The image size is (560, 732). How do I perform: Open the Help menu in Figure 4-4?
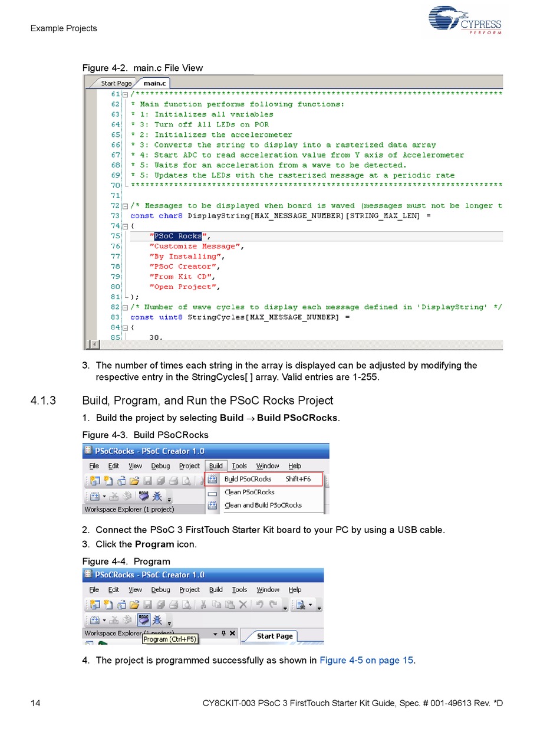295,590
